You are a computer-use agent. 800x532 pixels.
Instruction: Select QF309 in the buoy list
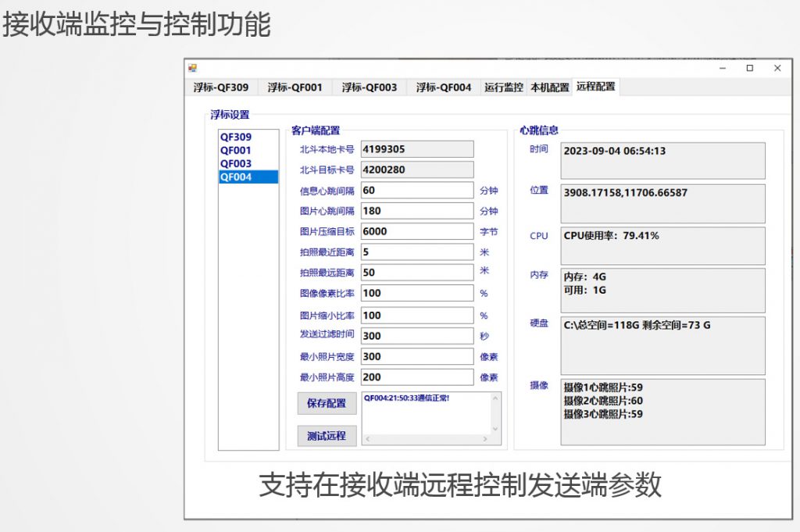tap(236, 137)
